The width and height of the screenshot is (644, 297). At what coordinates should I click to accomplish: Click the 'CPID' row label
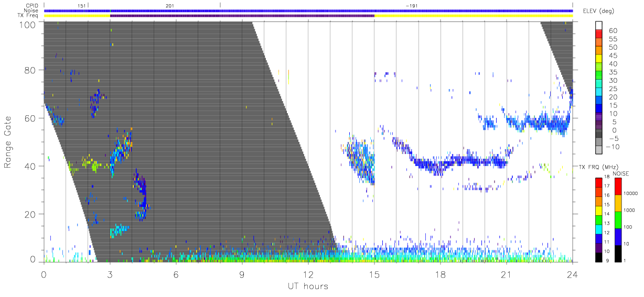[x=31, y=5]
